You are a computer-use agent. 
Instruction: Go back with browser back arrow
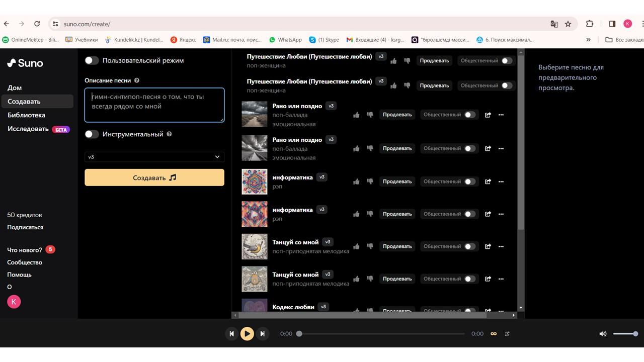6,24
